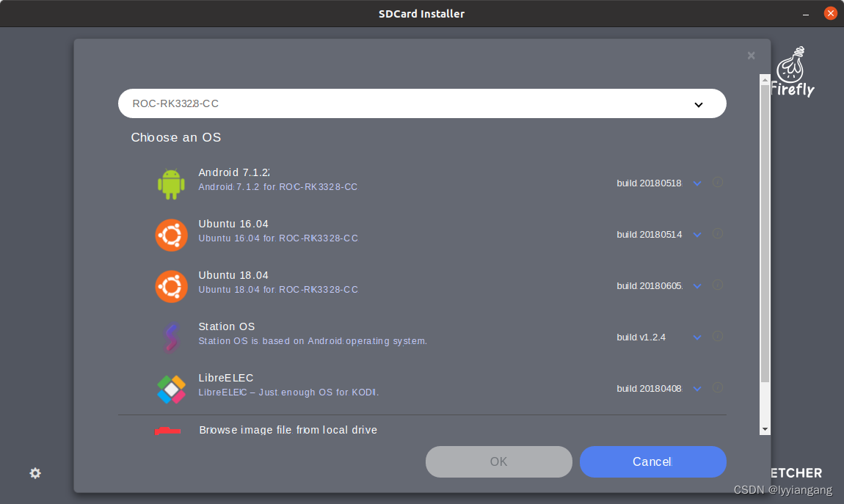Click the Station OS logo icon
Viewport: 844px width, 504px height.
(x=171, y=337)
